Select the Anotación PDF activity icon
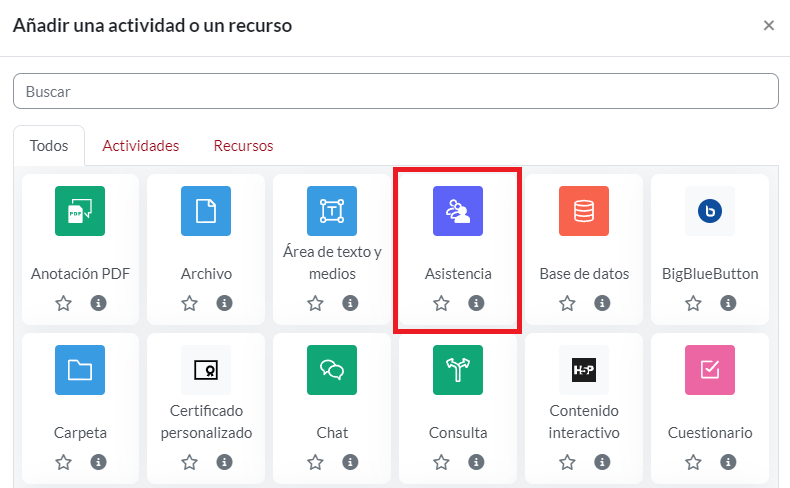 click(80, 211)
